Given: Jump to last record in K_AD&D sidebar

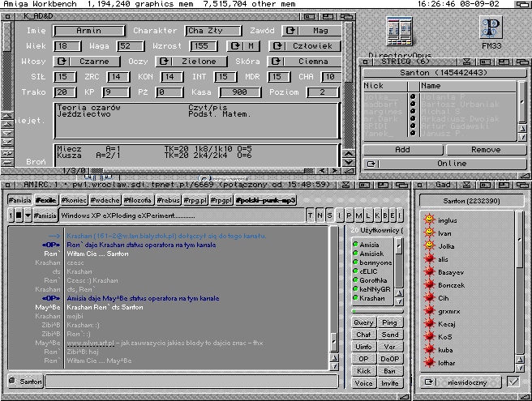Looking at the screenshot, I should tap(6, 142).
